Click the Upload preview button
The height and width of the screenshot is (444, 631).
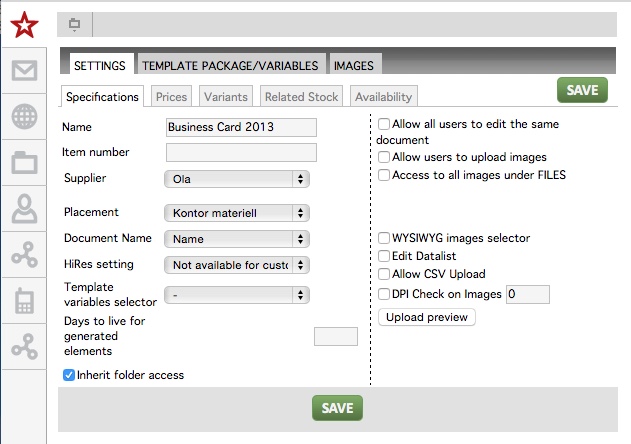click(x=427, y=317)
